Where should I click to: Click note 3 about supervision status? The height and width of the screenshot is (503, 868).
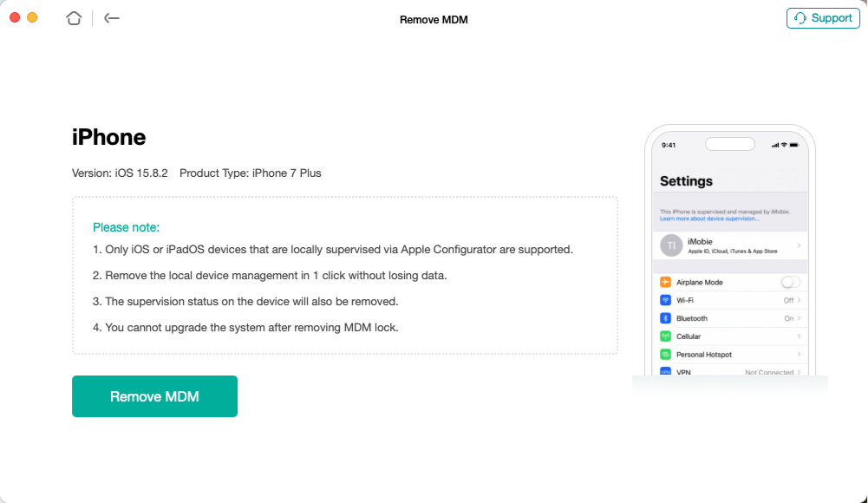245,302
